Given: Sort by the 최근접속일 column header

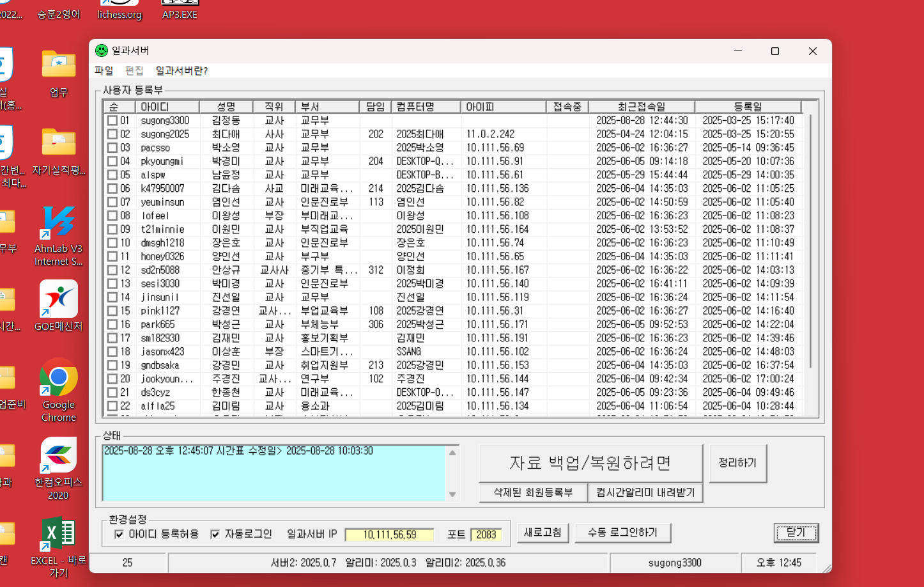Looking at the screenshot, I should coord(642,107).
